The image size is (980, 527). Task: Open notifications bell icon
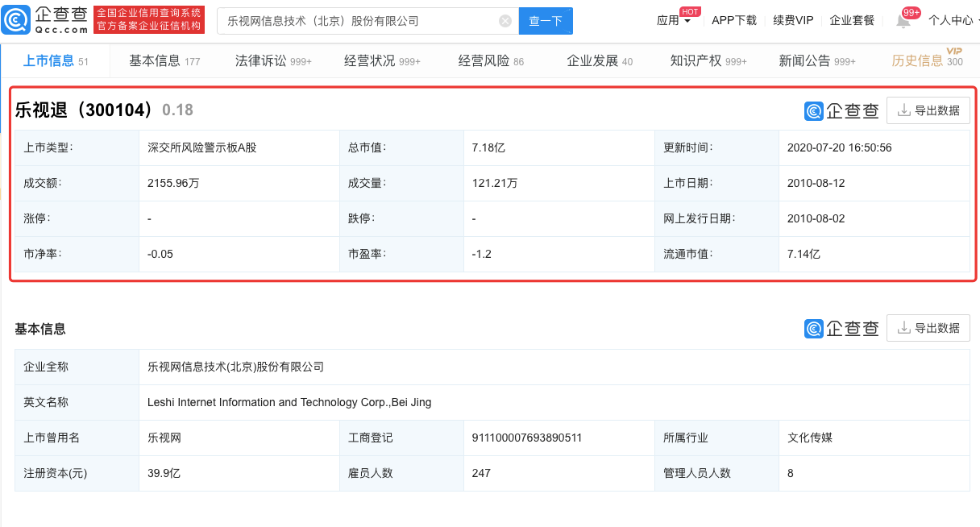click(x=903, y=21)
